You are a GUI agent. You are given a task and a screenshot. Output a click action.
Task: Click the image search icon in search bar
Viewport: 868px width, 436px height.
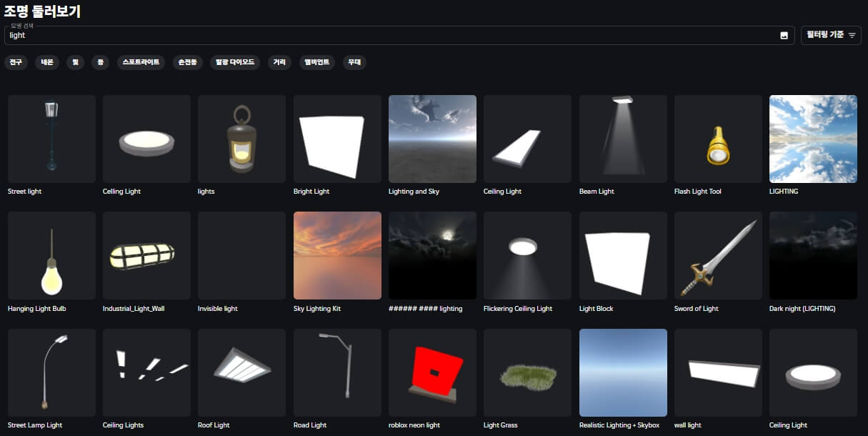[x=784, y=36]
